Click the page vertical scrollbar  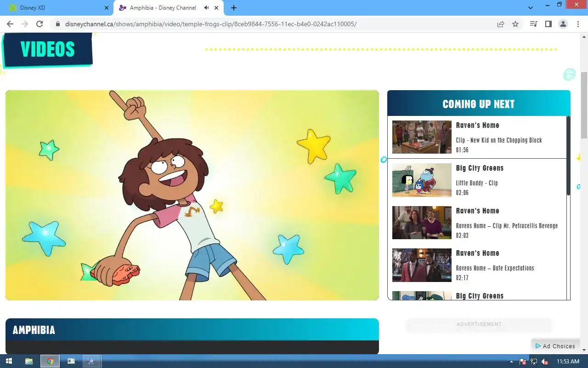[584, 105]
